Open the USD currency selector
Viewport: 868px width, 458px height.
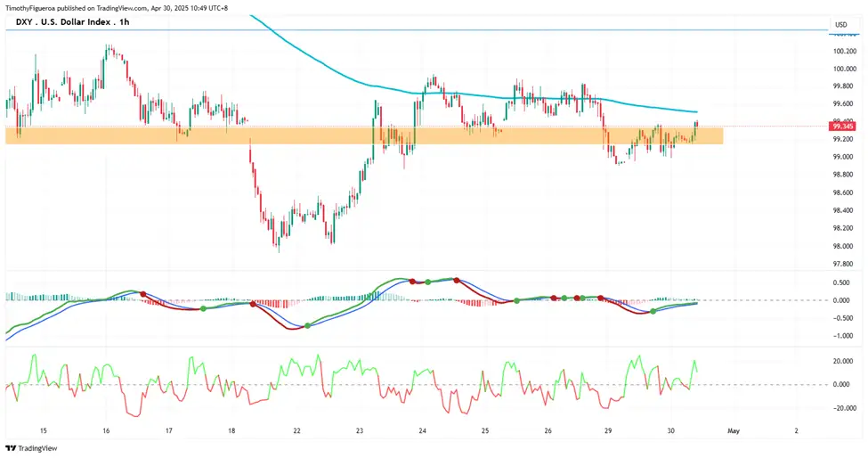pyautogui.click(x=841, y=24)
